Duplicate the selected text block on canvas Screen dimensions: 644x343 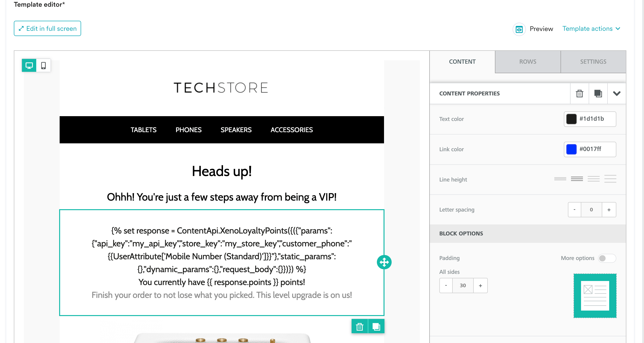point(376,326)
